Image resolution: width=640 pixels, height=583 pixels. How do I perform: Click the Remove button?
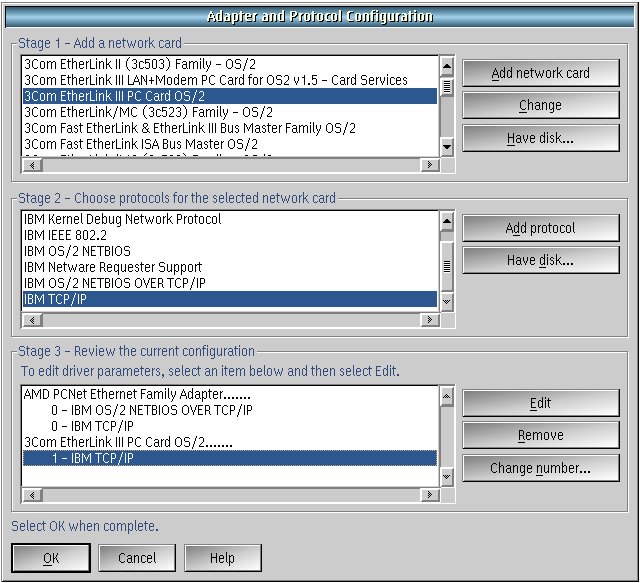pos(541,435)
